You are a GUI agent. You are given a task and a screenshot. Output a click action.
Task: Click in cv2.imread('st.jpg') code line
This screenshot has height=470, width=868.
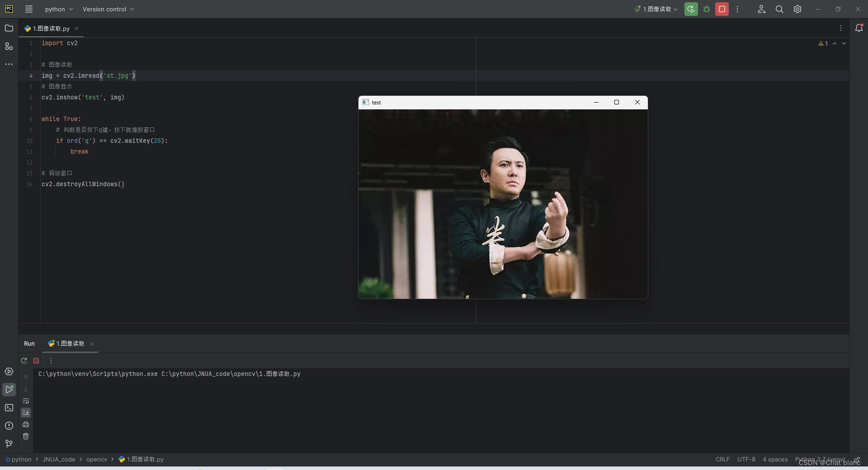coord(89,75)
